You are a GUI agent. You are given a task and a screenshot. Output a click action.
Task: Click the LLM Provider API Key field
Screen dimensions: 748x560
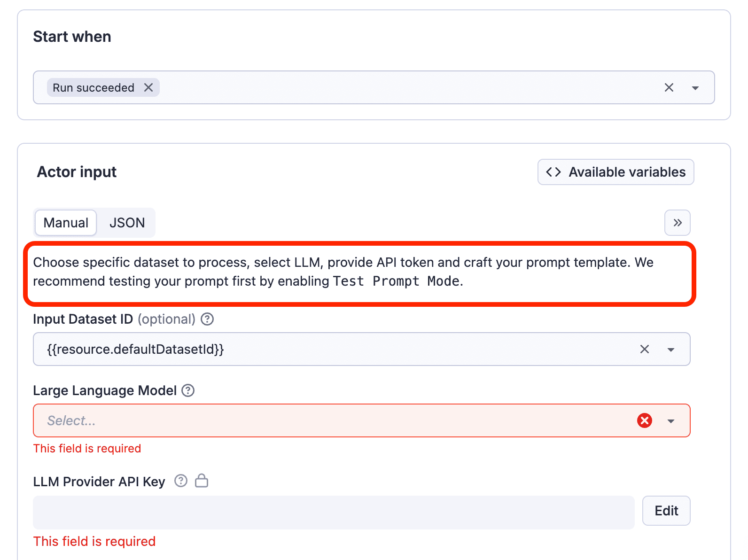tap(334, 513)
